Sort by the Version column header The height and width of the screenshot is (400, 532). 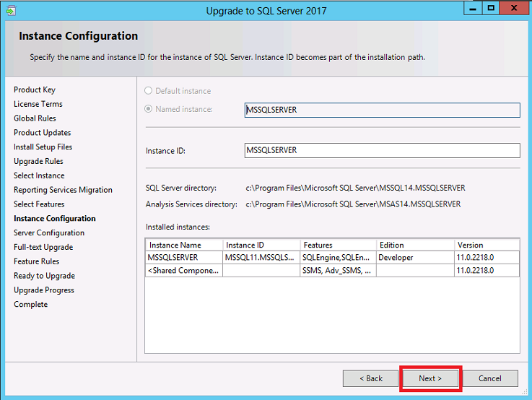(487, 245)
